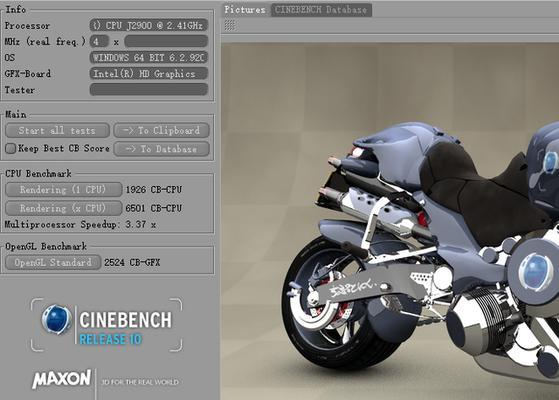Start the OpenGL Standard benchmark
Screen dimensions: 559x400
[x=53, y=263]
